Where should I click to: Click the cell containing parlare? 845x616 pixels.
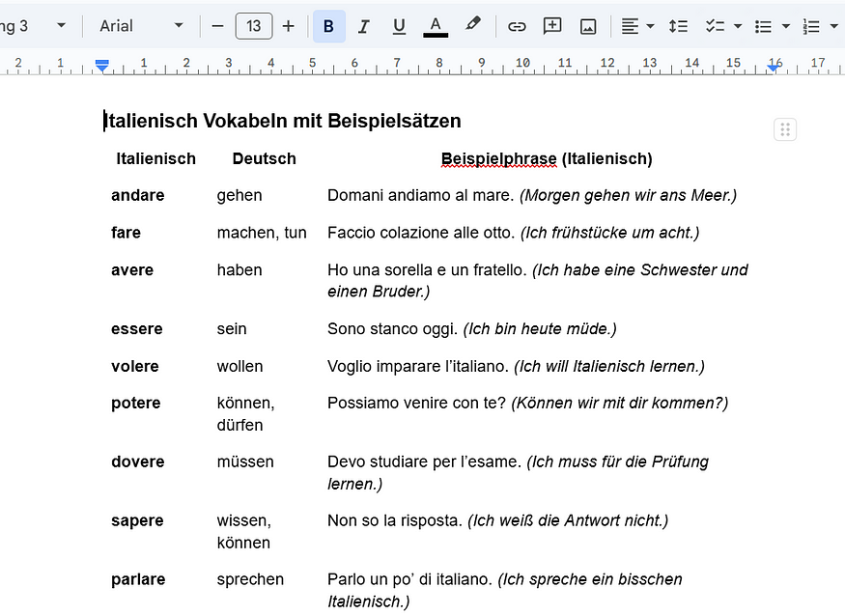138,578
